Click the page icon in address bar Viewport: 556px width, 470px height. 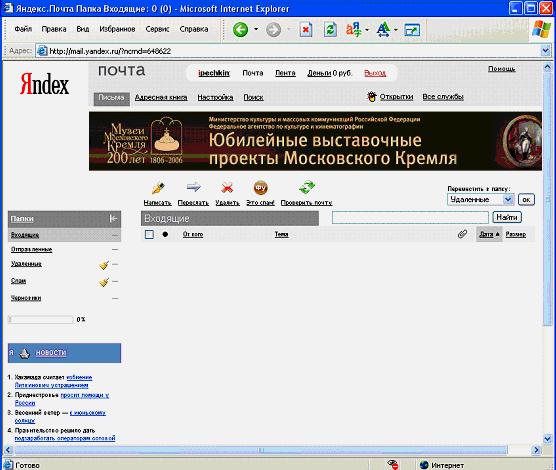coord(42,51)
